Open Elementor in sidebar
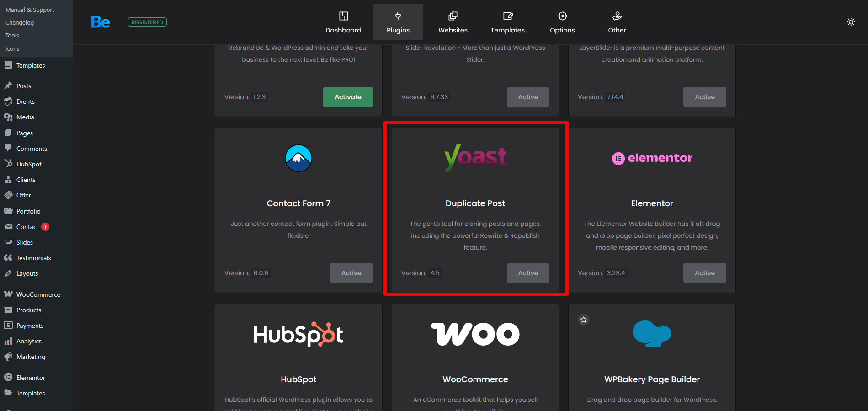The image size is (868, 411). pos(31,378)
